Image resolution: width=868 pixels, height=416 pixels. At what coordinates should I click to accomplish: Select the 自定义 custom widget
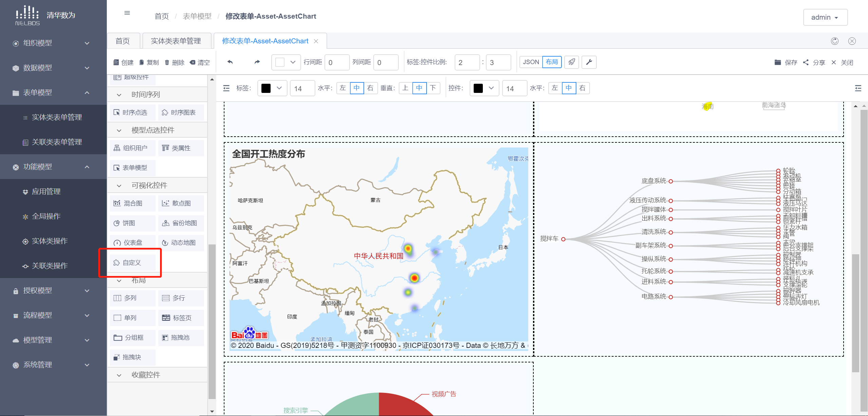133,262
